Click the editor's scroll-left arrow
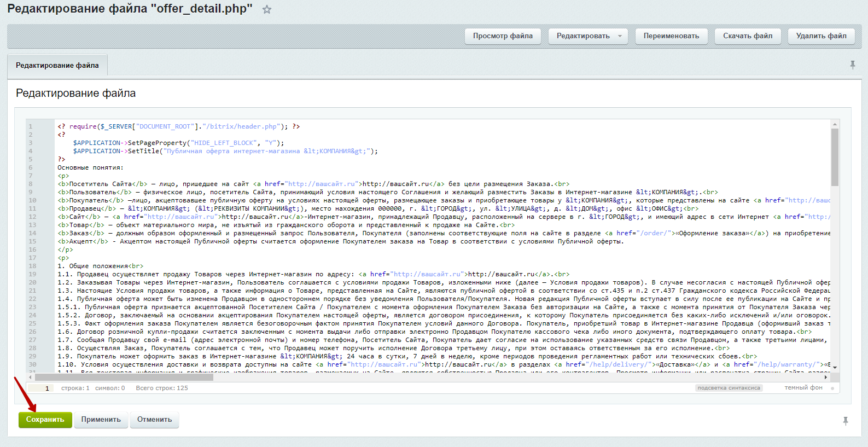Screen dimensions: 868x447 (x=31, y=377)
